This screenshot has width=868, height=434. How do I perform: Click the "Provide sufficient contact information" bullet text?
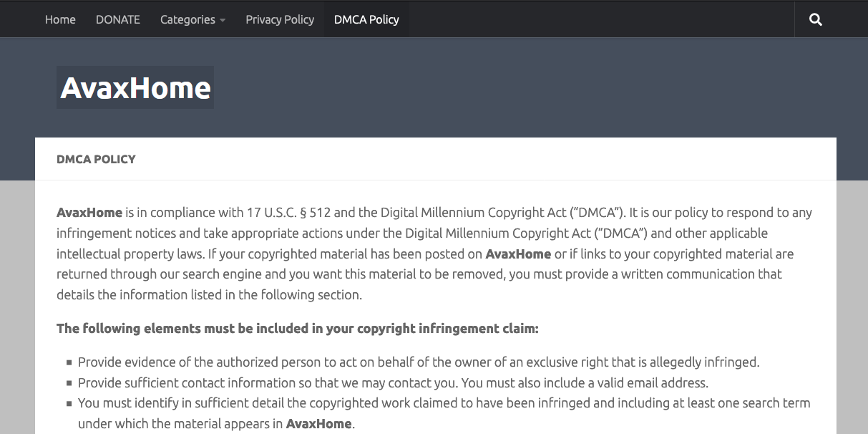click(393, 382)
